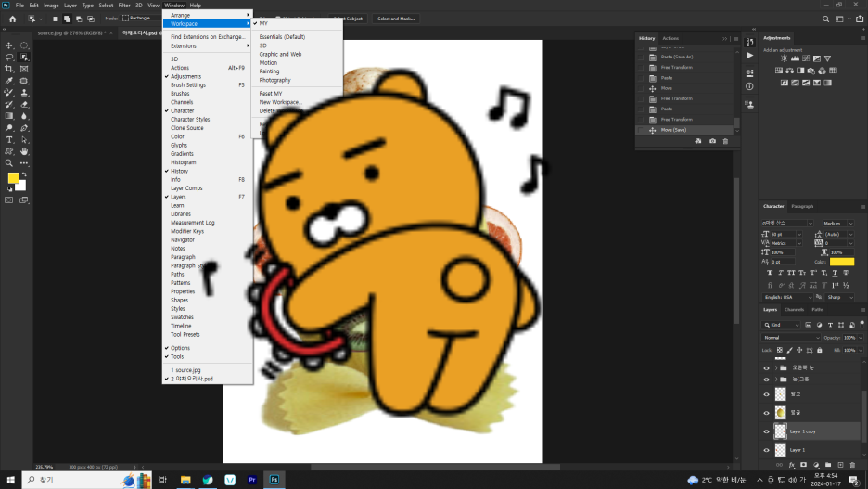Toggle lock transparent pixels
Screen dimensions: 868x489
779,350
